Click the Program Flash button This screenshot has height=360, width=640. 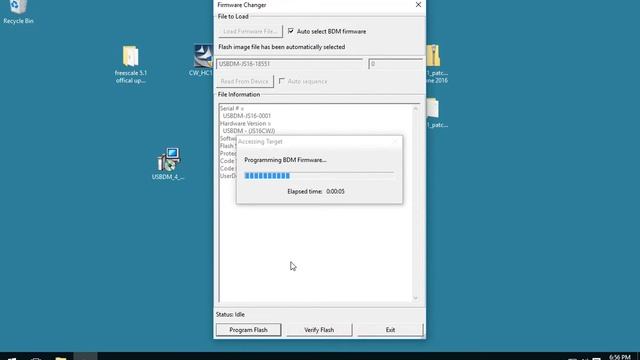[x=248, y=330]
